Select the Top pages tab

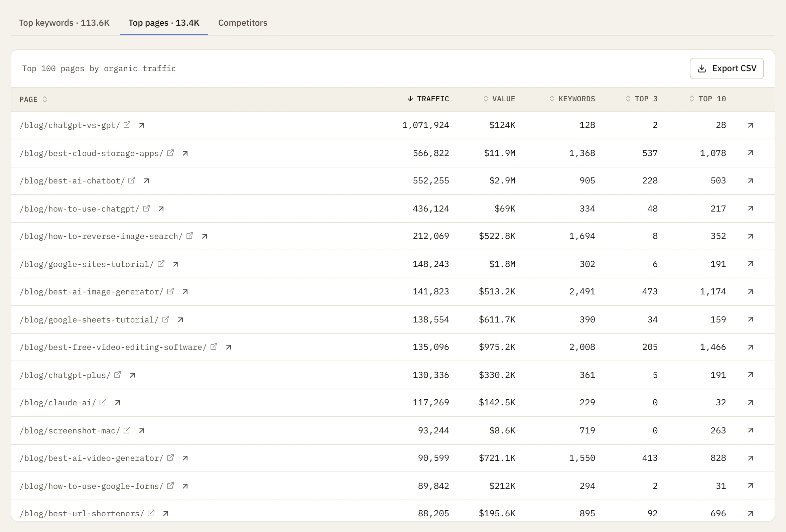(164, 23)
